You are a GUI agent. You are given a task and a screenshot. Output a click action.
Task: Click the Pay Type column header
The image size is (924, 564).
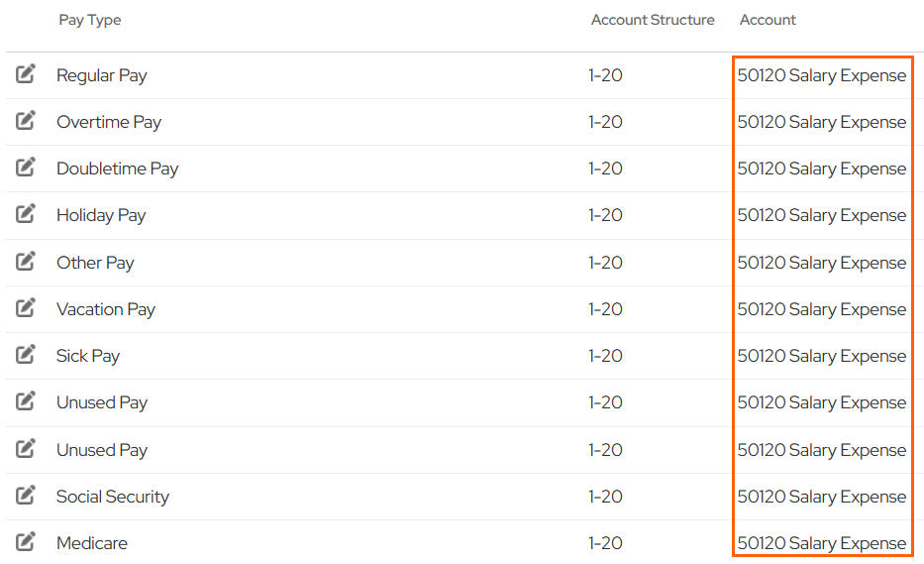pyautogui.click(x=90, y=20)
